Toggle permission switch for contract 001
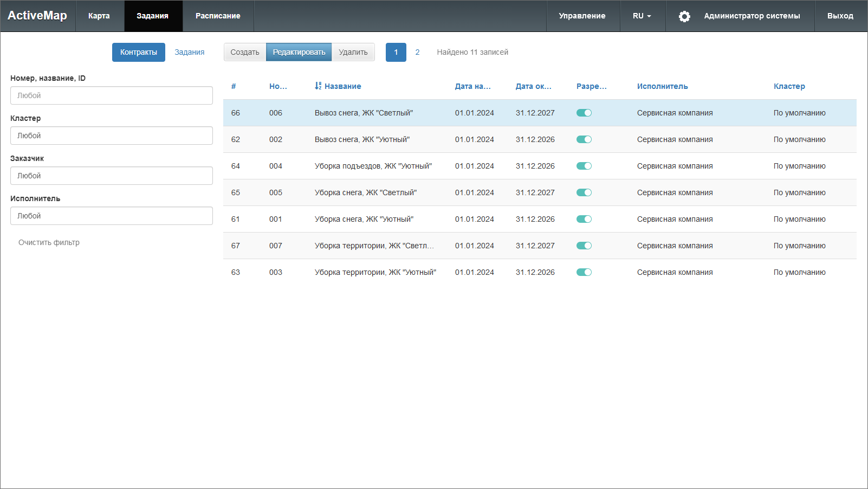Screen dimensions: 868x489 (584, 219)
